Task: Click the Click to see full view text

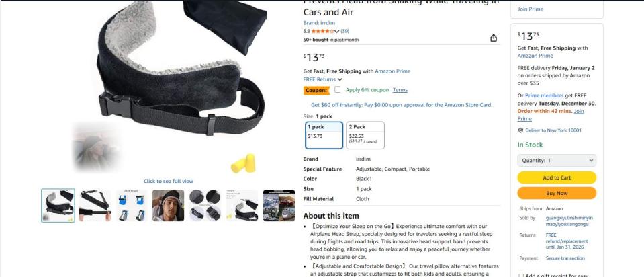Action: coord(169,181)
